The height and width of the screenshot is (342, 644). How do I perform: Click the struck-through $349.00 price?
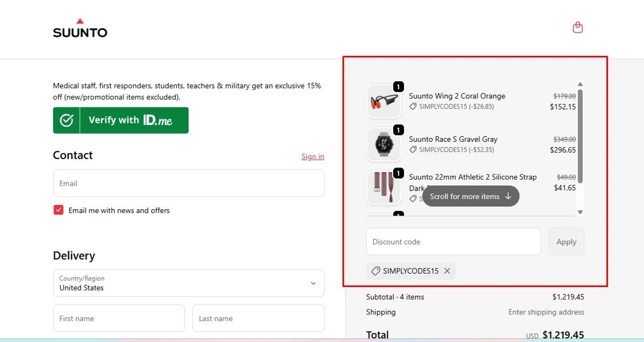565,139
